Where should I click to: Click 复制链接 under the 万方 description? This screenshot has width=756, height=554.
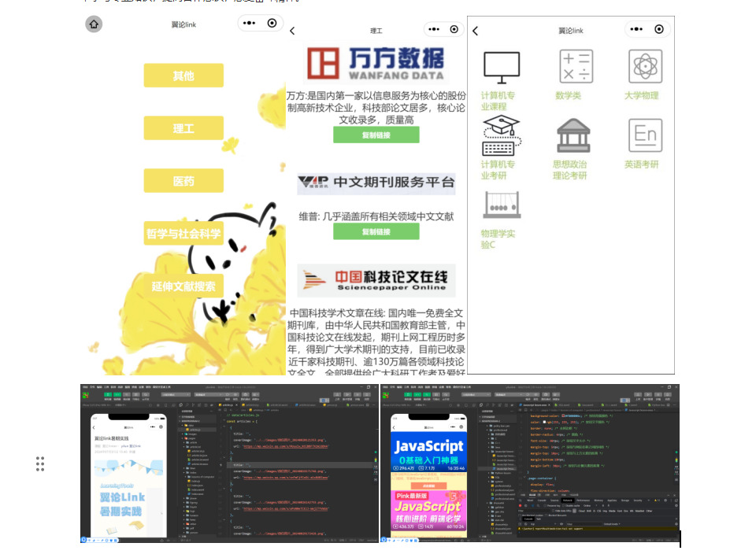376,135
